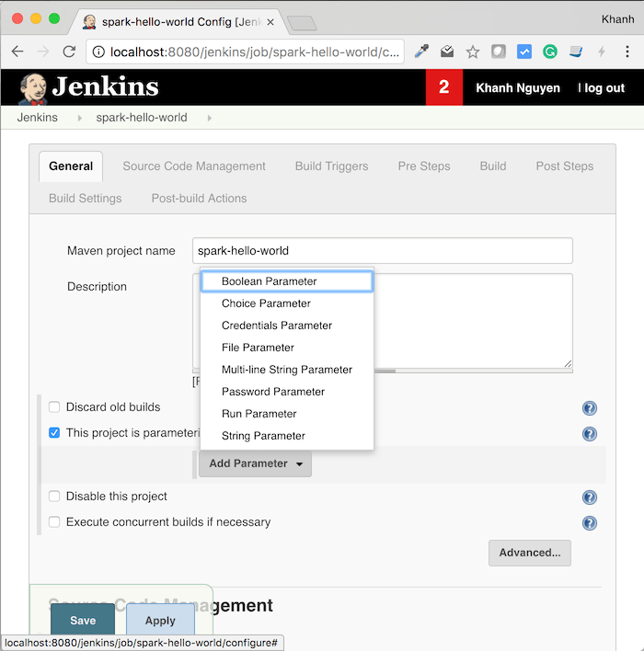This screenshot has width=644, height=651.
Task: Click Jenkins breadcrumb link
Action: click(38, 118)
